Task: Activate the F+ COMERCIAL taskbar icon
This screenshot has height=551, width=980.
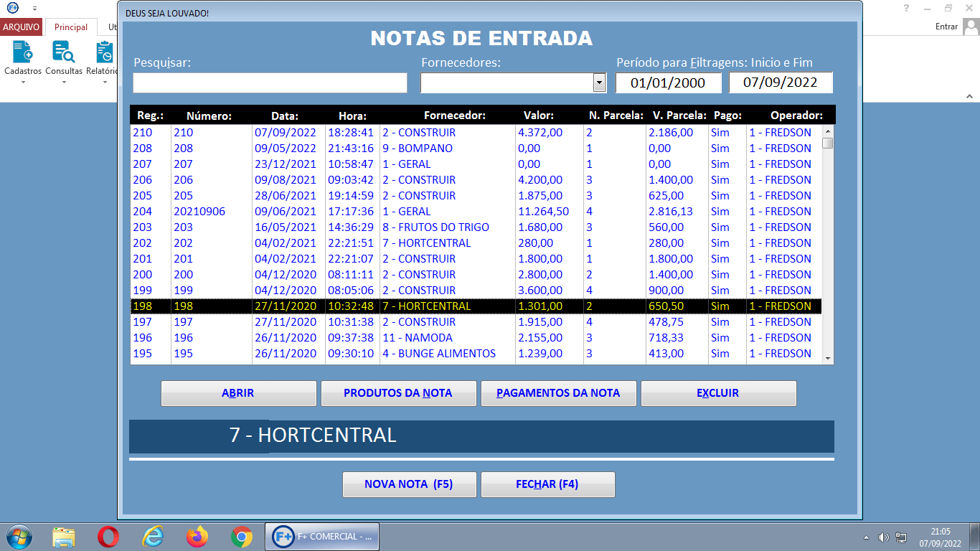Action: coord(321,536)
